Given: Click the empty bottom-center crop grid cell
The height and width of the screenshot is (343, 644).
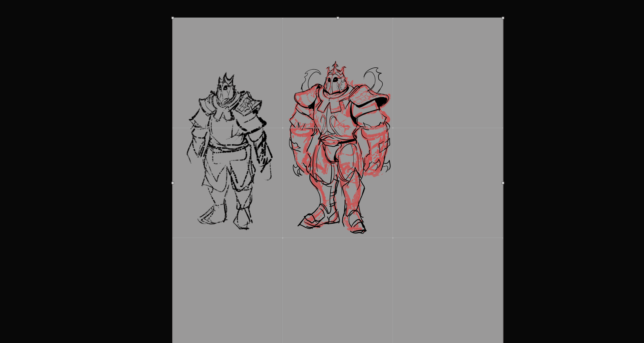Looking at the screenshot, I should coord(338,290).
